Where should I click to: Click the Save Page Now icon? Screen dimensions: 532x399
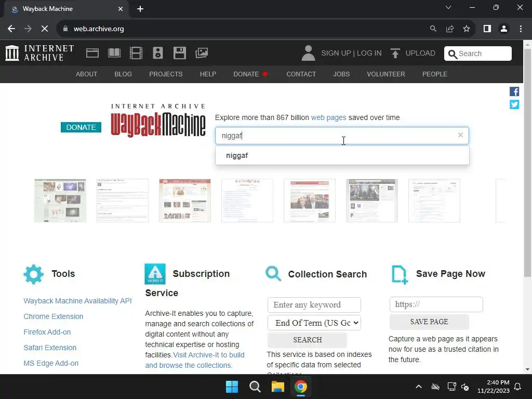coord(400,274)
